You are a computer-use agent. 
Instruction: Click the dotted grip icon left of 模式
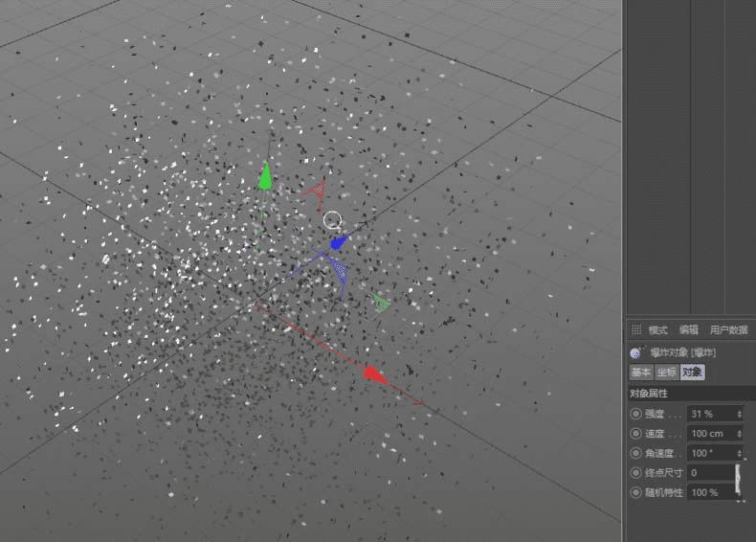point(636,329)
